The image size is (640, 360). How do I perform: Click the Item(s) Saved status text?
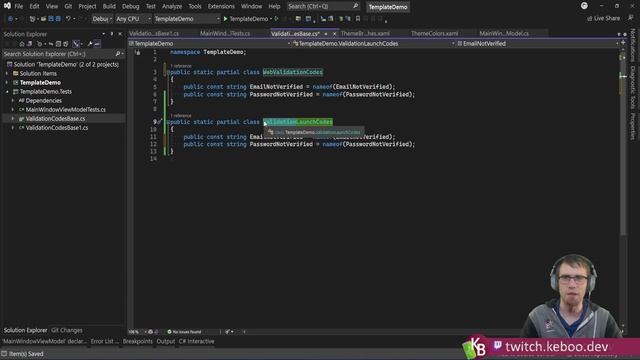pos(26,354)
